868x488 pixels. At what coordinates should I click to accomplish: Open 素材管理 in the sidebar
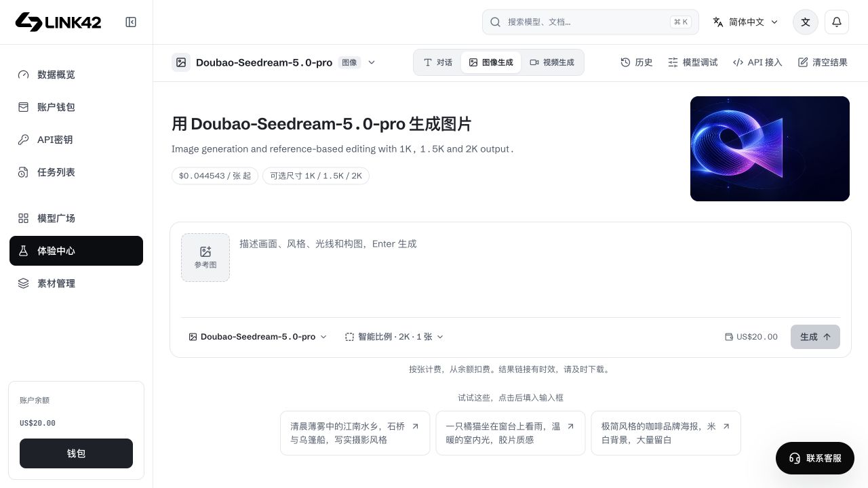tap(76, 283)
